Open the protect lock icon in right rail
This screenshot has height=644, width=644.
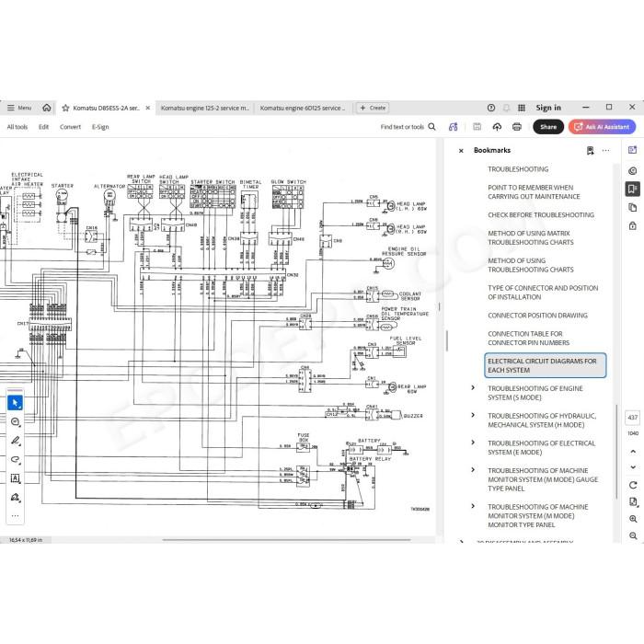633,225
